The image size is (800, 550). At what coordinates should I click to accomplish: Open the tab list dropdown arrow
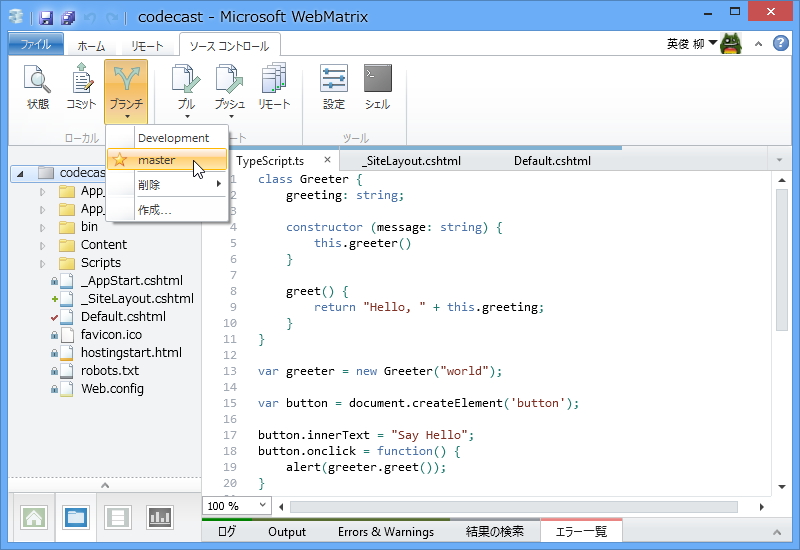(779, 160)
